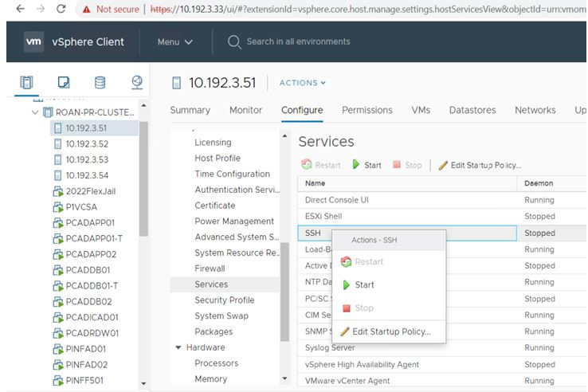Click the vm logo in header
The width and height of the screenshot is (588, 392).
pos(33,41)
